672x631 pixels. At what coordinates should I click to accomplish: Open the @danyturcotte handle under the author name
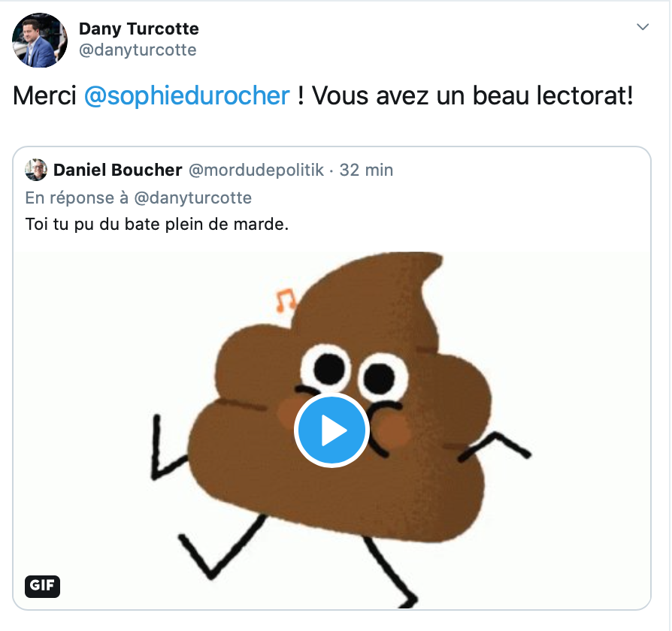138,50
